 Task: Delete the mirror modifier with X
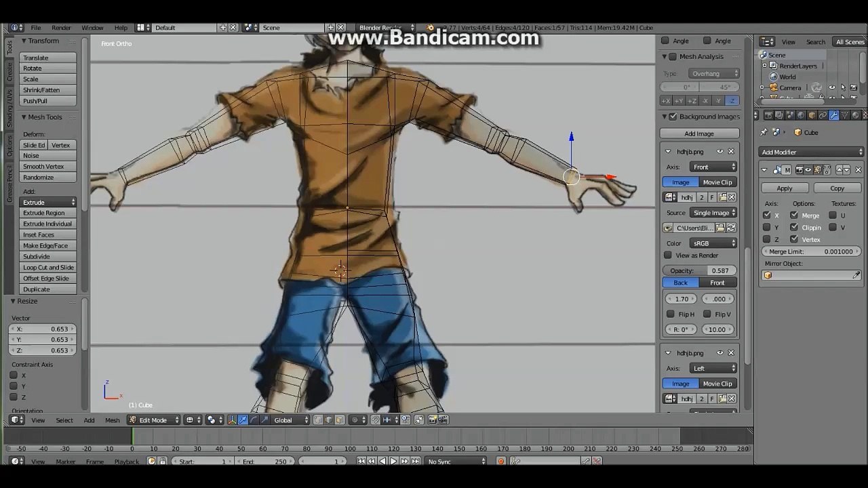(859, 169)
